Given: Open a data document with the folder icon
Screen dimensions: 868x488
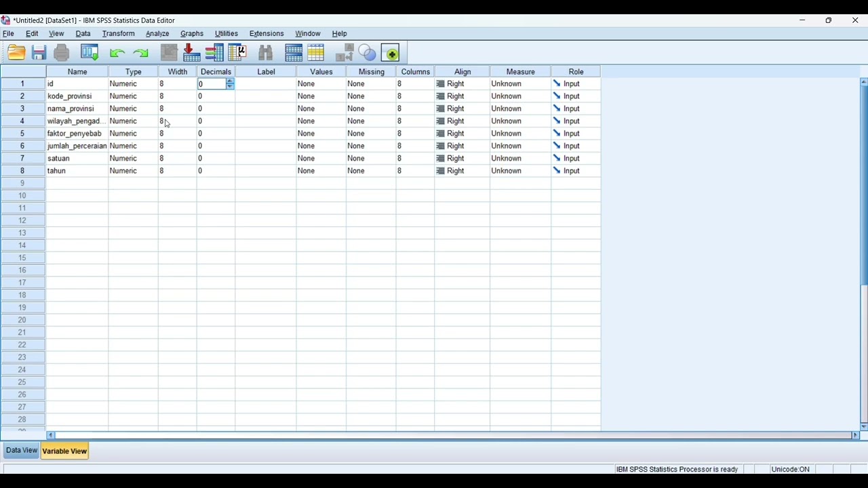Looking at the screenshot, I should click(16, 53).
